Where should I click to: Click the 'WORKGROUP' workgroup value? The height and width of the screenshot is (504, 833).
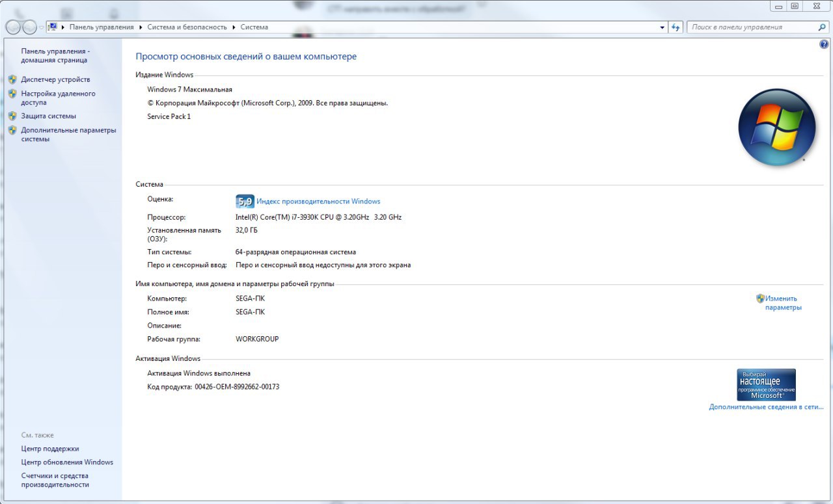pos(257,339)
